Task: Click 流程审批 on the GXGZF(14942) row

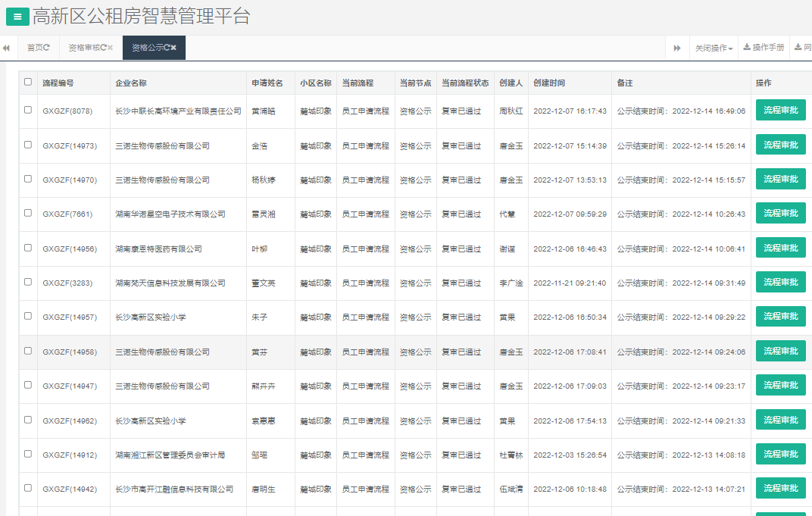Action: (780, 489)
